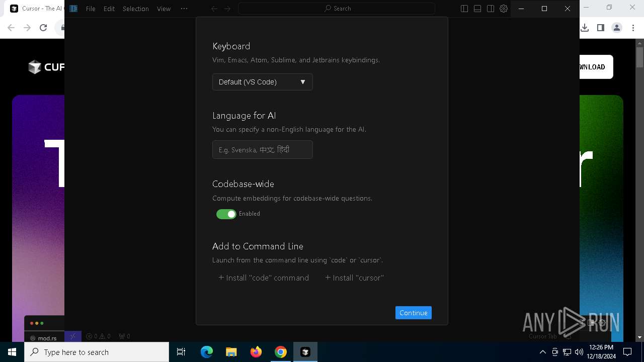This screenshot has height=362, width=644.
Task: Go back with the Cursor navigation arrow
Action: tap(214, 9)
